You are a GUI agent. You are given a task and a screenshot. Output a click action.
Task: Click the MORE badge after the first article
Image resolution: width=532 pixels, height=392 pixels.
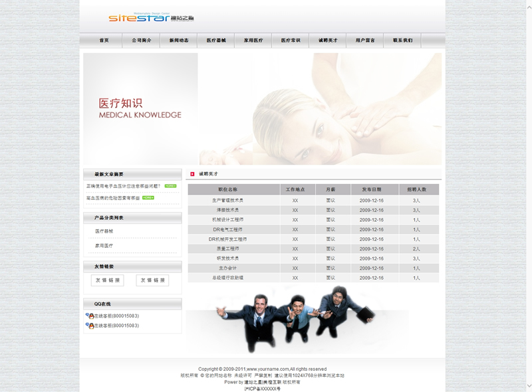[x=170, y=186]
